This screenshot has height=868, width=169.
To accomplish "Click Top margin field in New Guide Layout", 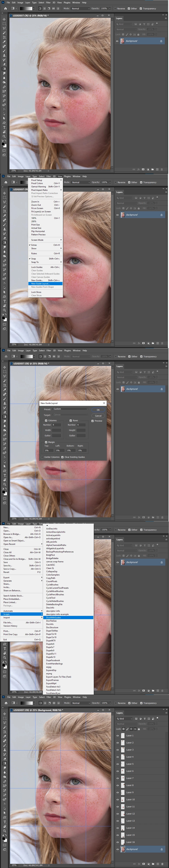I will [x=49, y=451].
